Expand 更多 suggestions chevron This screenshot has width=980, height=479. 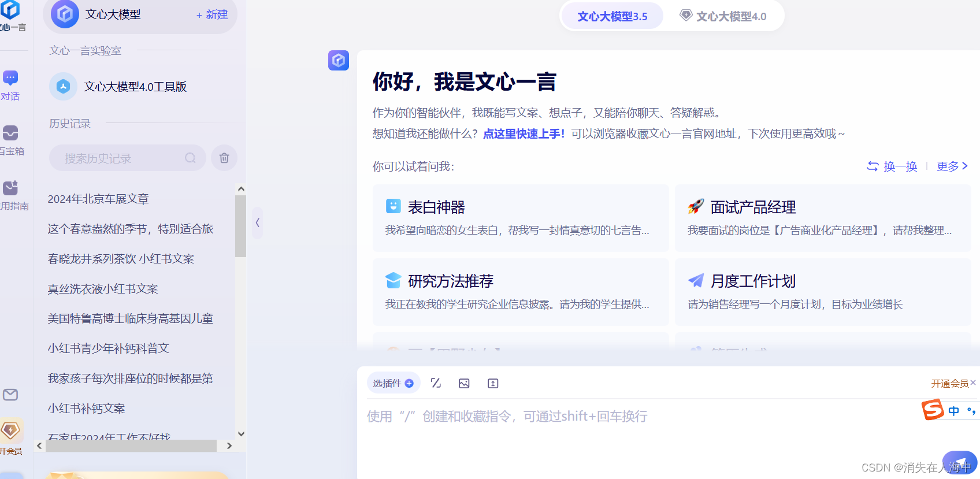click(964, 166)
